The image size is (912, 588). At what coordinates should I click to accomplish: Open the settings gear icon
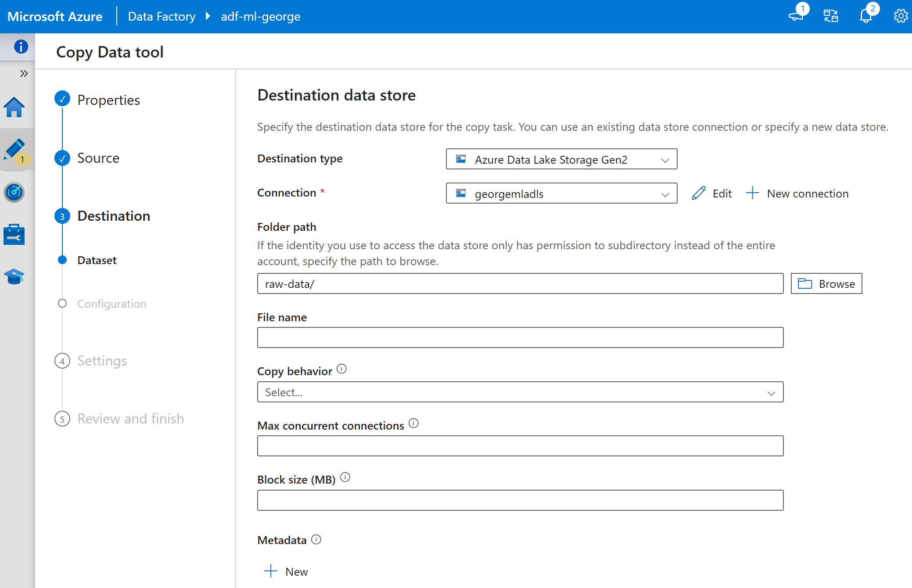[901, 16]
